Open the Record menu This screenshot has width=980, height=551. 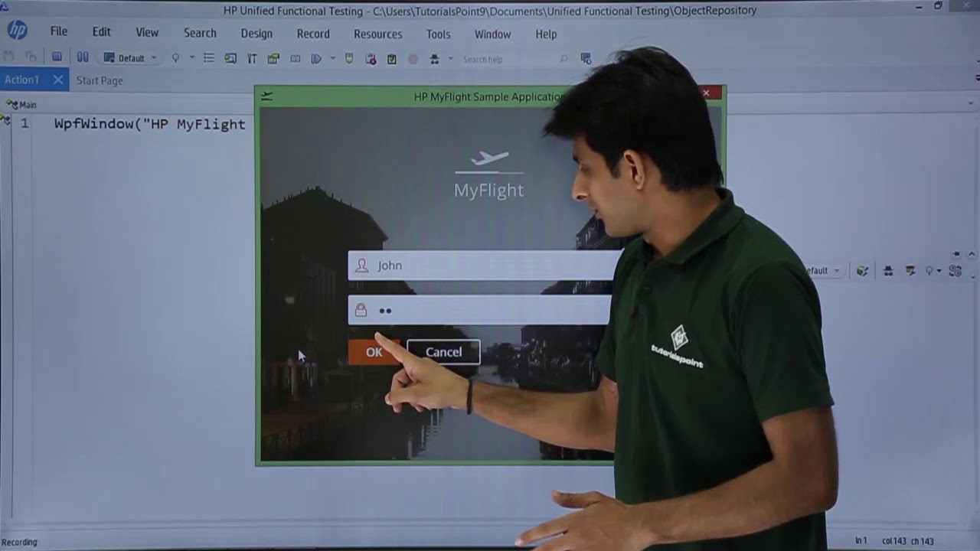[x=313, y=34]
